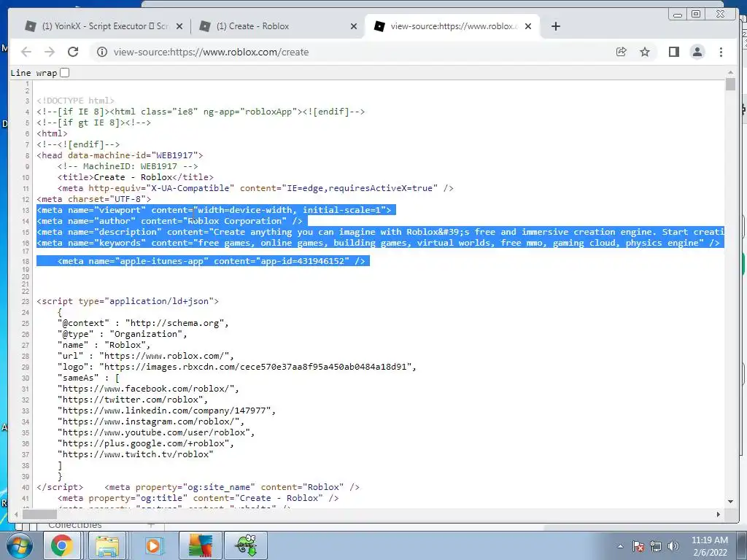
Task: Toggle the Line wrap checkbox
Action: (x=65, y=73)
